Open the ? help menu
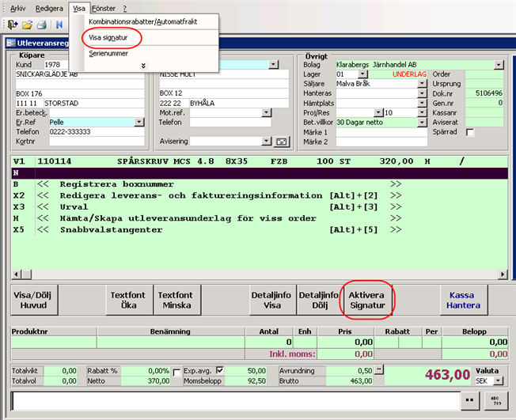Image resolution: width=516 pixels, height=420 pixels. (125, 8)
